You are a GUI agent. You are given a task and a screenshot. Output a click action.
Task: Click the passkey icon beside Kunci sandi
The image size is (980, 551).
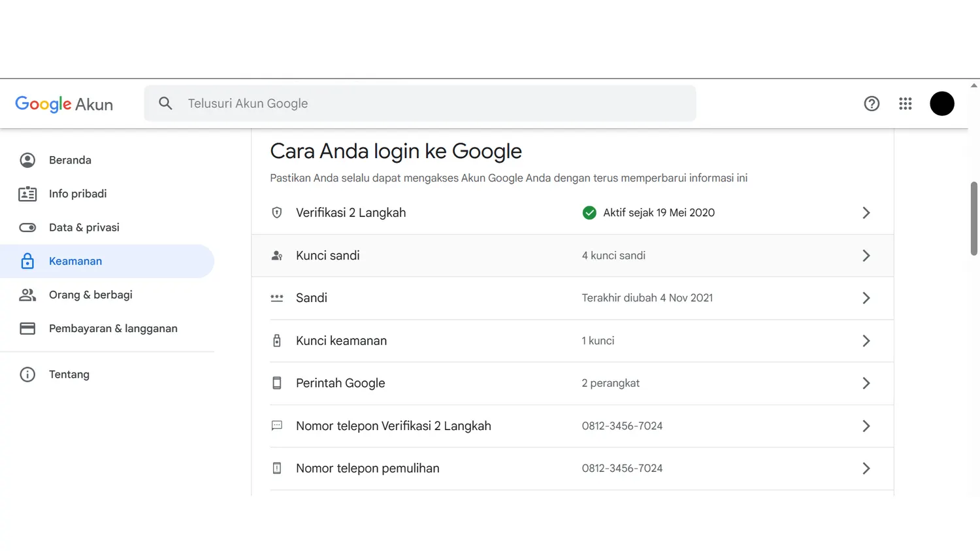pyautogui.click(x=277, y=256)
